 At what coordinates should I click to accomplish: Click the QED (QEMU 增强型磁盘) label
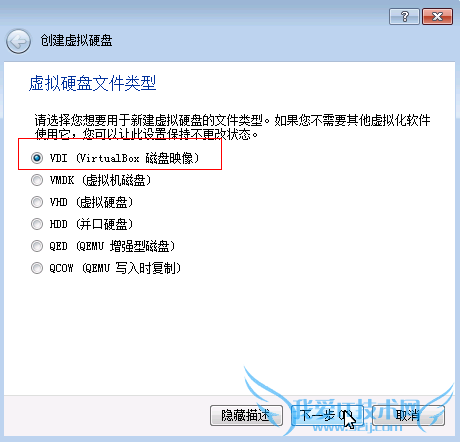(112, 246)
